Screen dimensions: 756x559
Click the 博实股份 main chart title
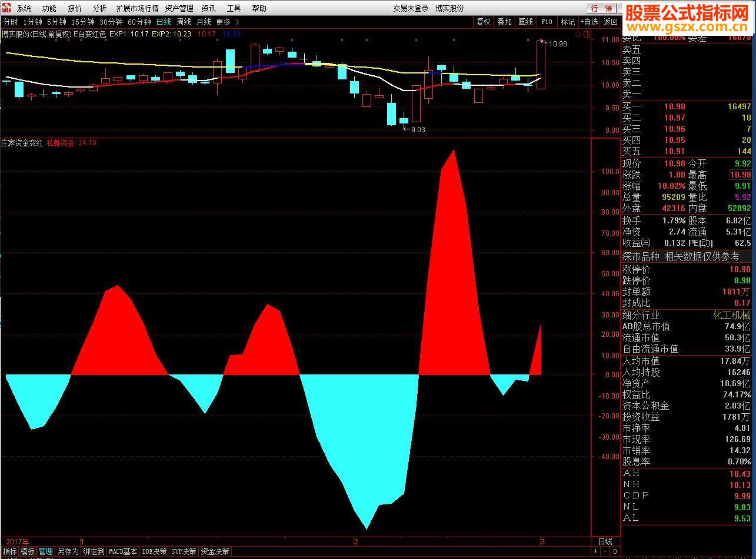click(x=36, y=34)
